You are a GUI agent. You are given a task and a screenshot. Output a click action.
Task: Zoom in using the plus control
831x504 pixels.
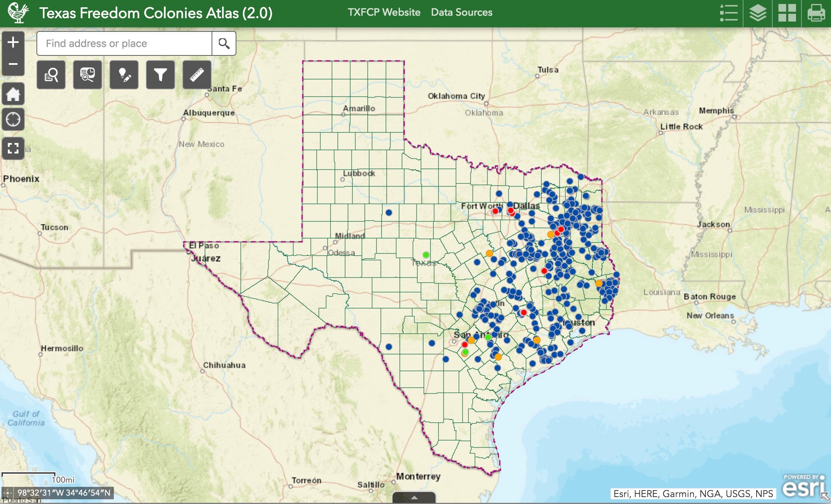click(13, 42)
